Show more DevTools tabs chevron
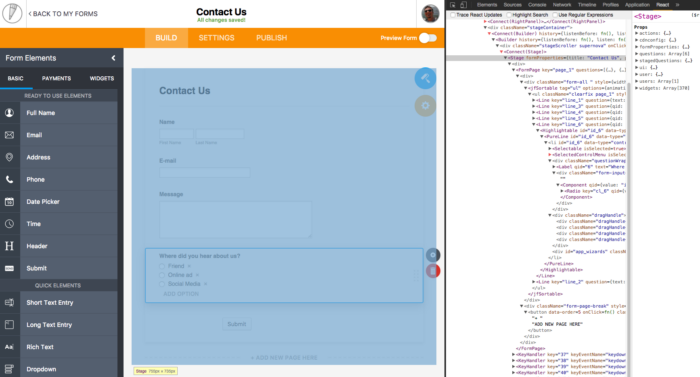Viewport: 700px width, 377px height. pyautogui.click(x=677, y=4)
